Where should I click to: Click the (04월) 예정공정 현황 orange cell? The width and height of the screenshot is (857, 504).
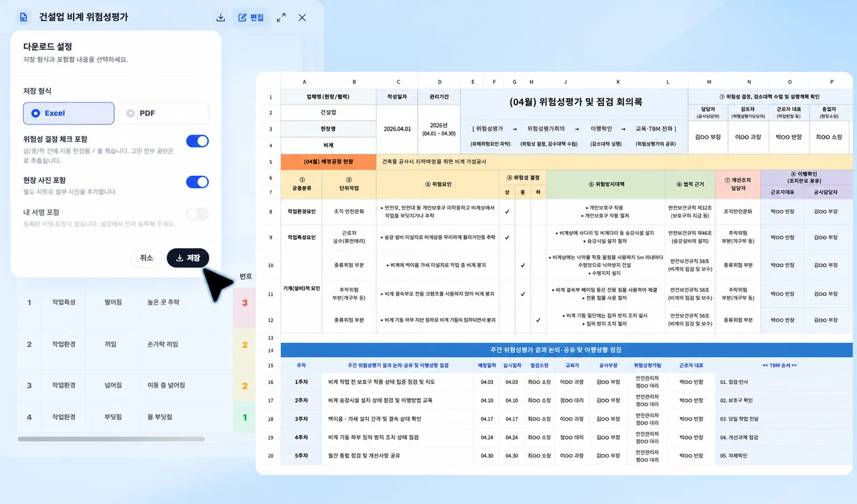(x=328, y=161)
